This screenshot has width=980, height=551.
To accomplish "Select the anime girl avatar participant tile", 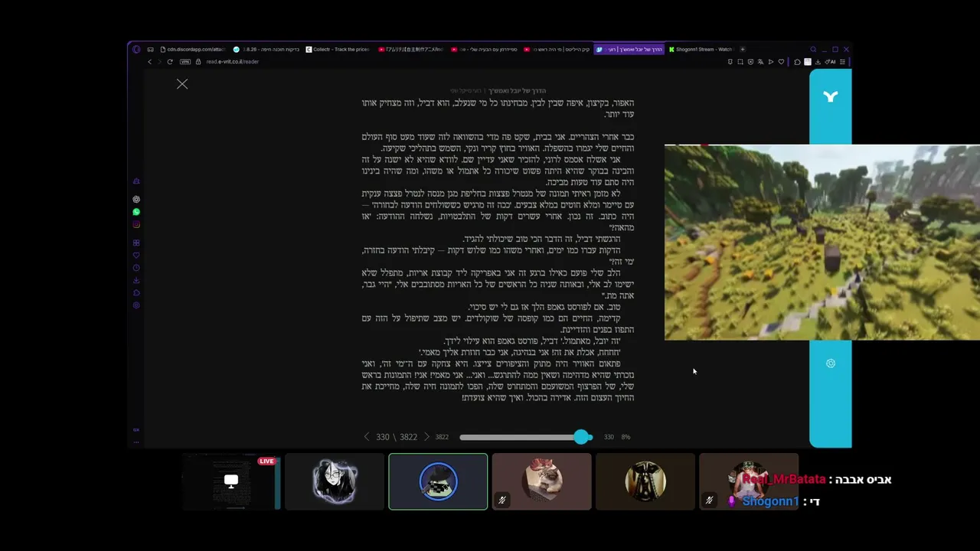I will coord(335,481).
